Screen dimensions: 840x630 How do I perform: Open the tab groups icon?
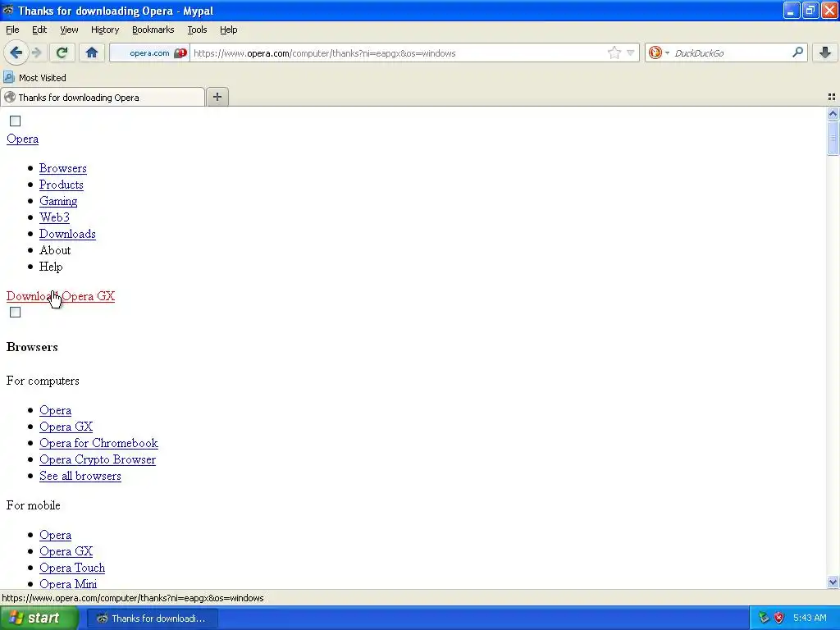(832, 97)
